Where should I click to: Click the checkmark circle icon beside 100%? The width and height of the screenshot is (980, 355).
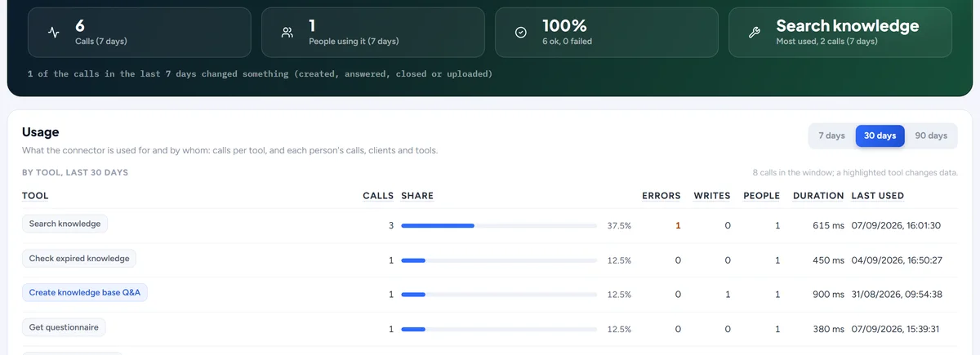[x=521, y=33]
